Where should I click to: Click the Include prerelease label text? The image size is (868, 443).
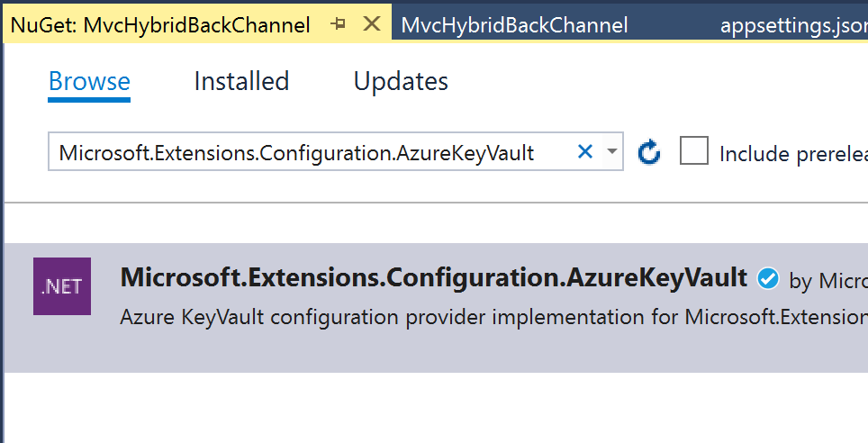click(x=792, y=154)
